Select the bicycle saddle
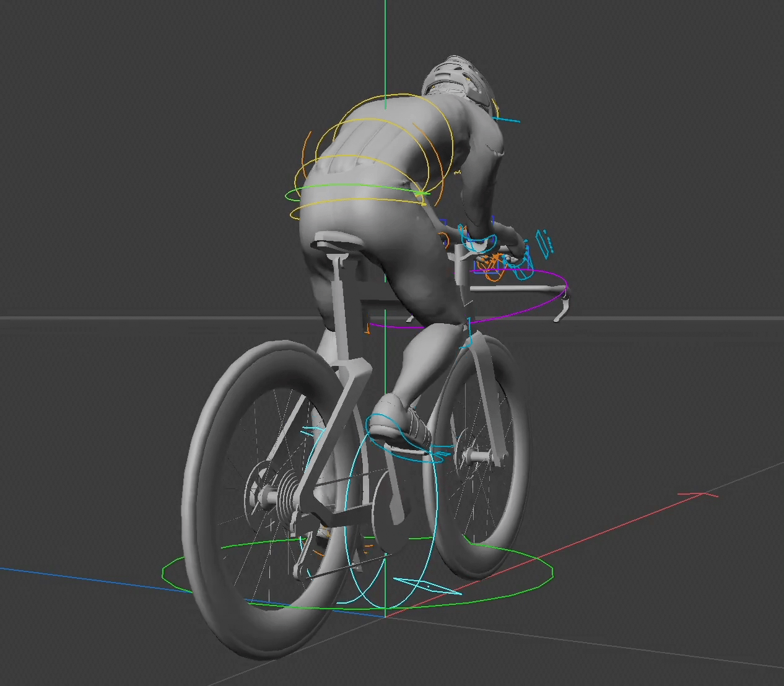 (338, 238)
